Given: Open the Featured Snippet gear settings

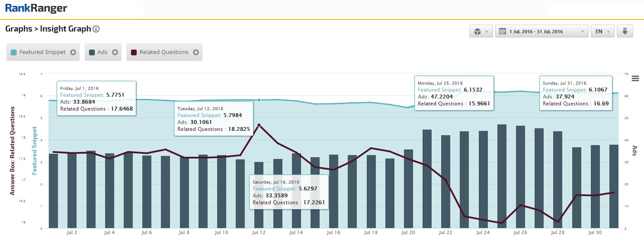Looking at the screenshot, I should coord(73,52).
